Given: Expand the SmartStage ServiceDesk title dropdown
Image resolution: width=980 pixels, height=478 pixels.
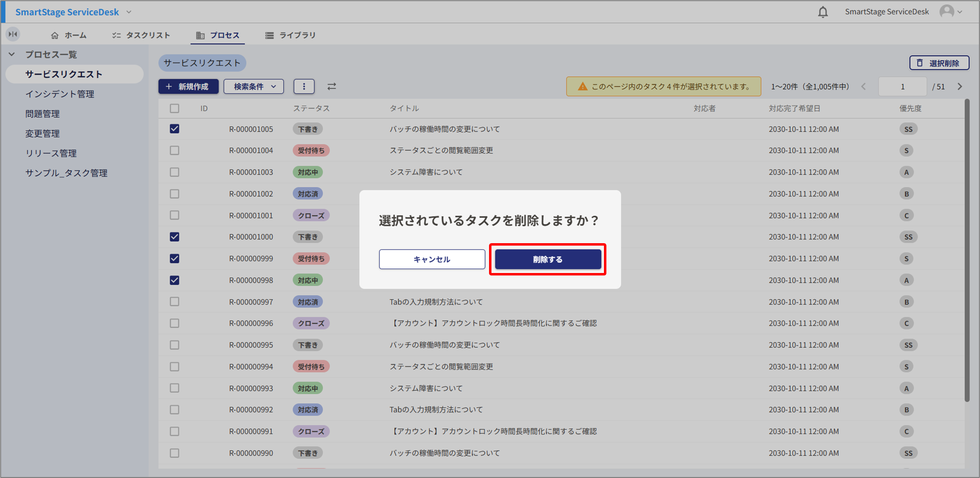Looking at the screenshot, I should point(129,12).
